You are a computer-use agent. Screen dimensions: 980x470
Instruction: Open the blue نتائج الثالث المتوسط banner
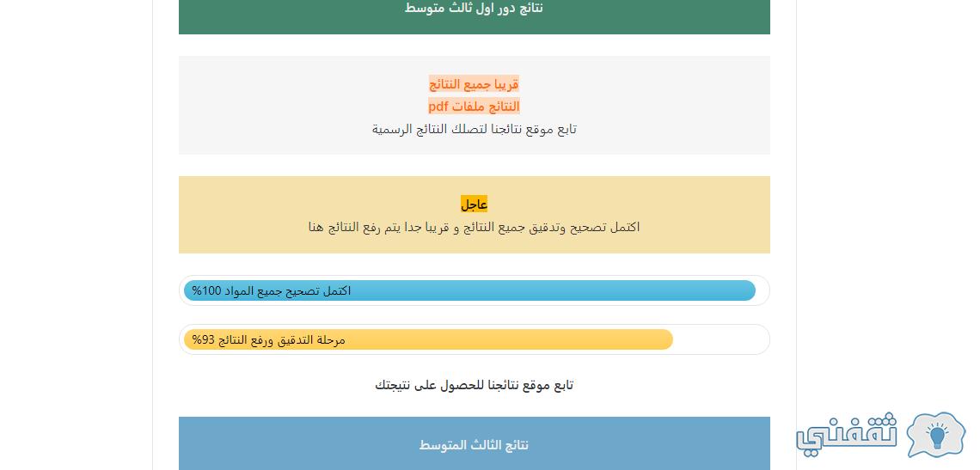coord(474,443)
